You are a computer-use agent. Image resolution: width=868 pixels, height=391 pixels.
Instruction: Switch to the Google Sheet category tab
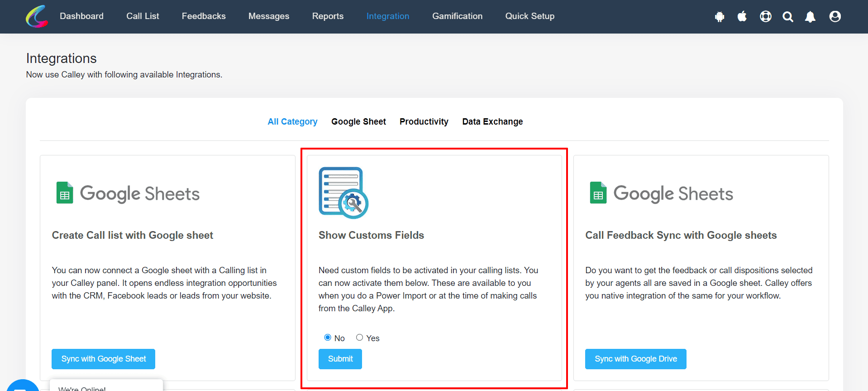358,121
